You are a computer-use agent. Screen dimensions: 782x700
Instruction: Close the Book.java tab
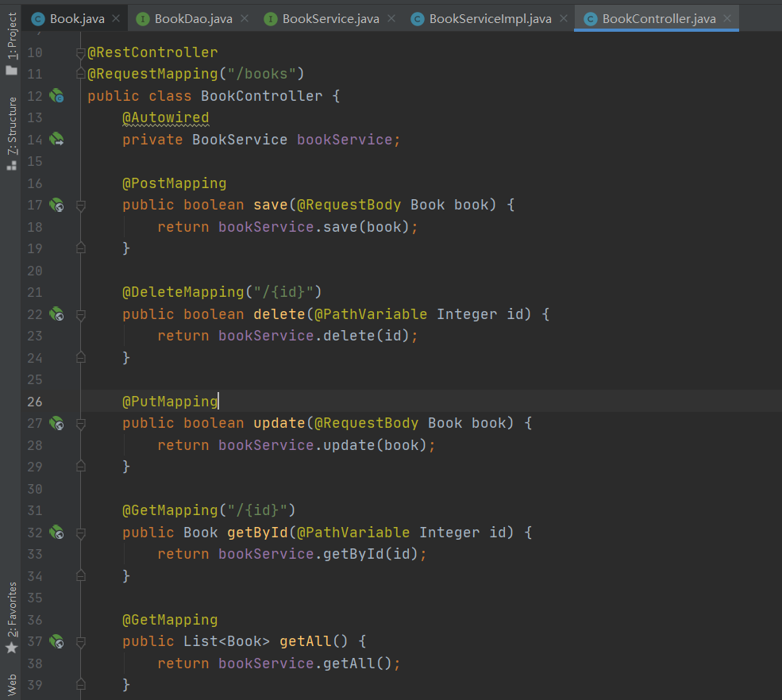116,18
